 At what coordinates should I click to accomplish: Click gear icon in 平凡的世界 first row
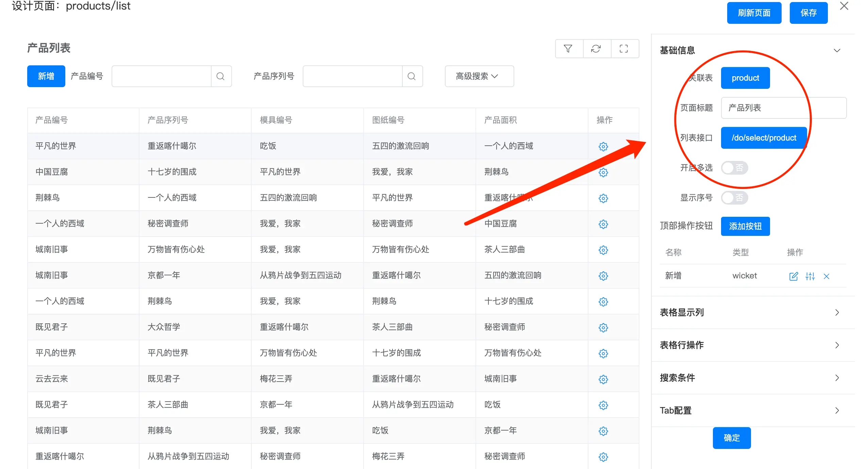point(603,146)
